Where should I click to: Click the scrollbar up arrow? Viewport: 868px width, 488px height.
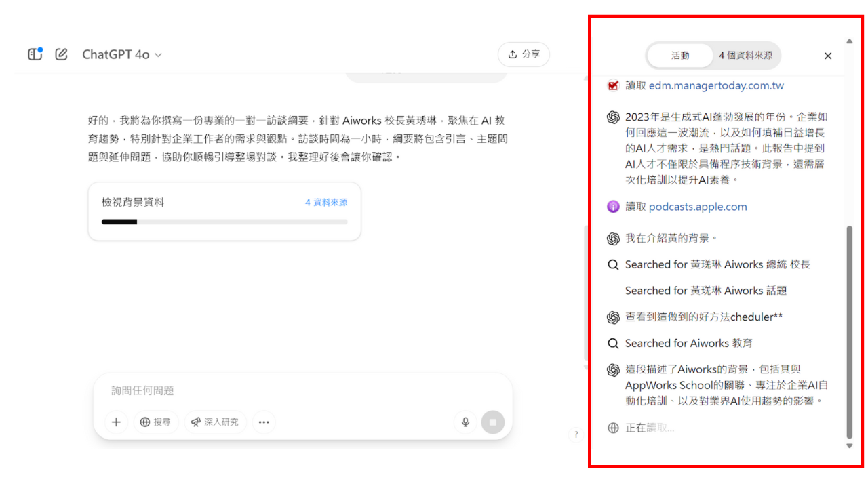click(849, 41)
